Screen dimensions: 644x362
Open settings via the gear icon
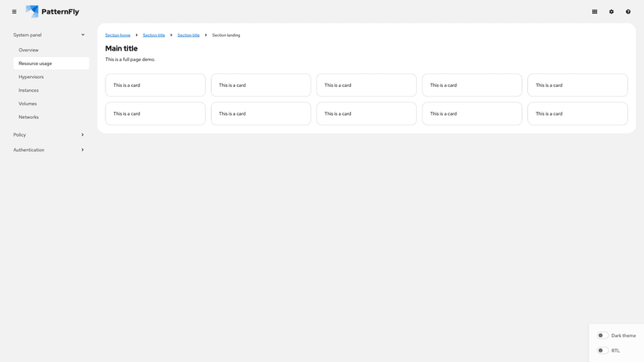(611, 12)
